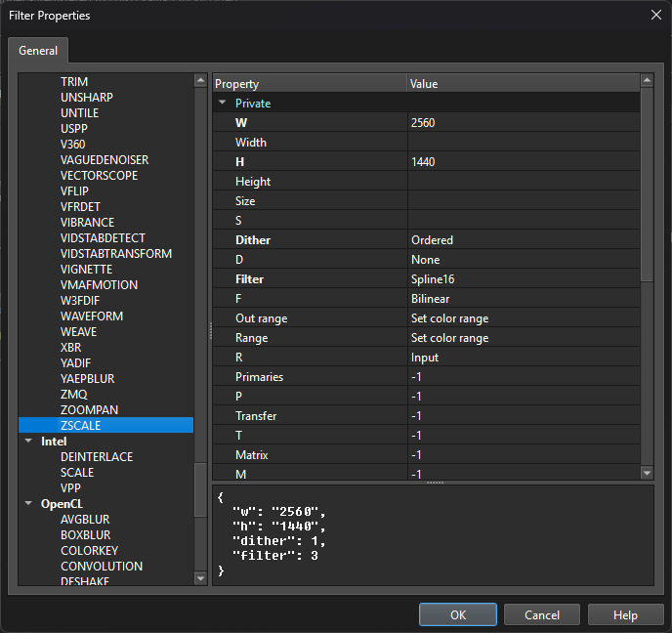
Task: Edit the W value 2560
Action: pyautogui.click(x=523, y=123)
